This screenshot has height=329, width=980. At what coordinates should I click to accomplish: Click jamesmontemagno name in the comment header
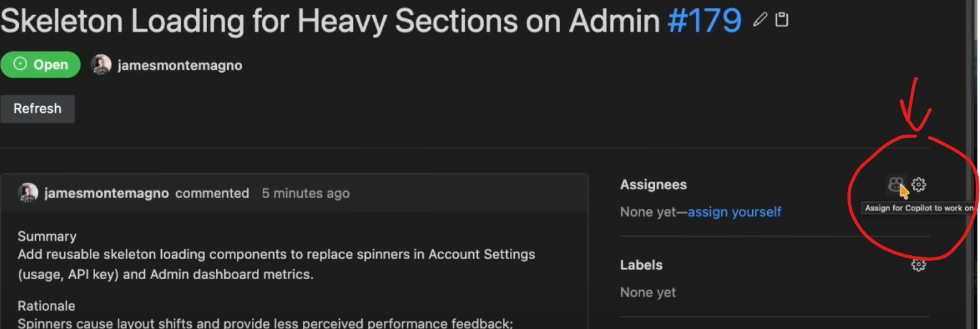(106, 193)
